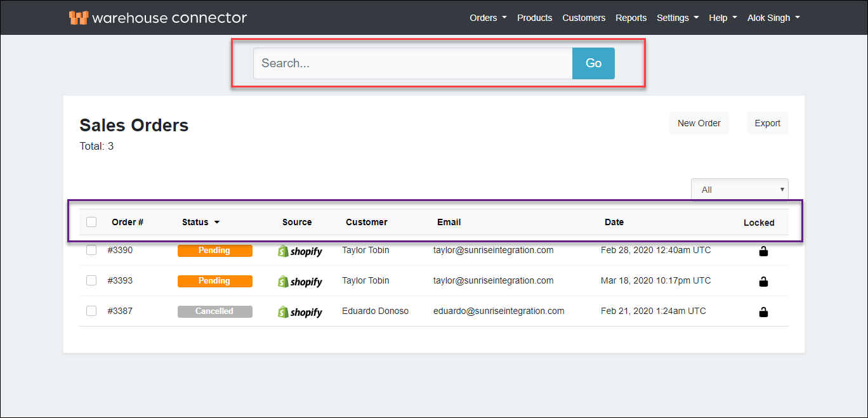Check the box for order #3390
This screenshot has width=868, height=418.
click(91, 250)
